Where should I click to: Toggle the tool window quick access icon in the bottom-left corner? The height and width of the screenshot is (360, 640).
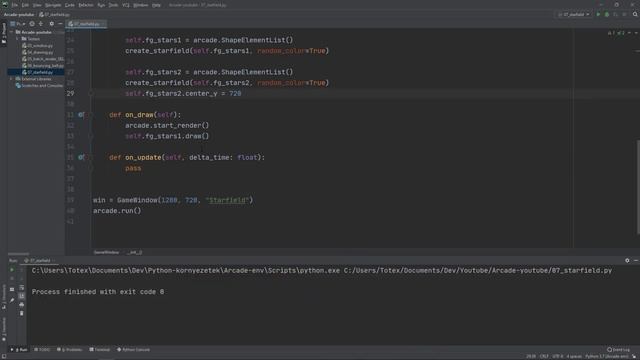point(3,356)
